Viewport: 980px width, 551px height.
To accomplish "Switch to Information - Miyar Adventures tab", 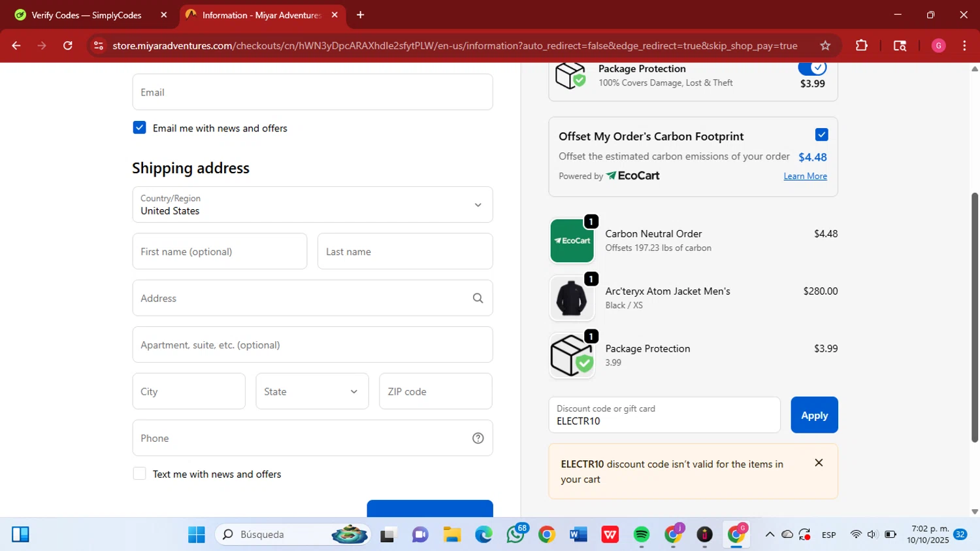I will [262, 15].
